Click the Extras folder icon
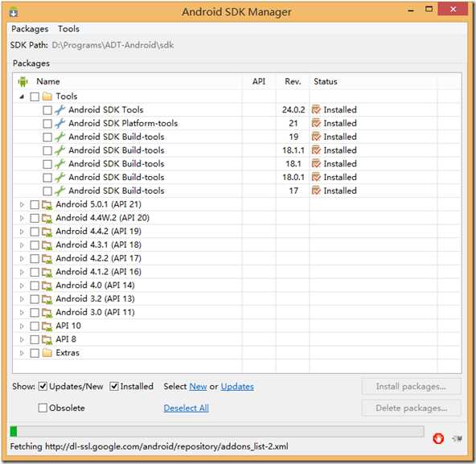476x464 pixels. coord(47,353)
